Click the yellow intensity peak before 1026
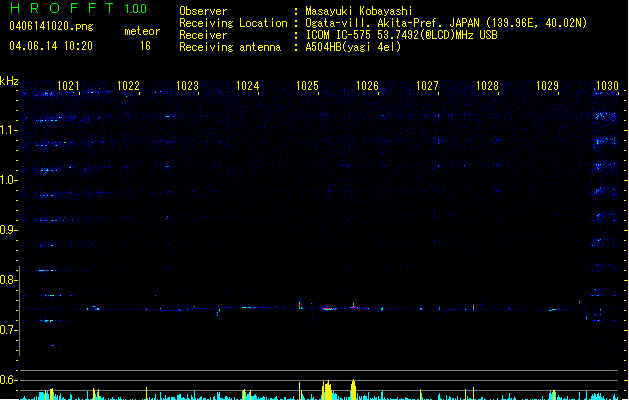The width and height of the screenshot is (629, 400). [353, 390]
